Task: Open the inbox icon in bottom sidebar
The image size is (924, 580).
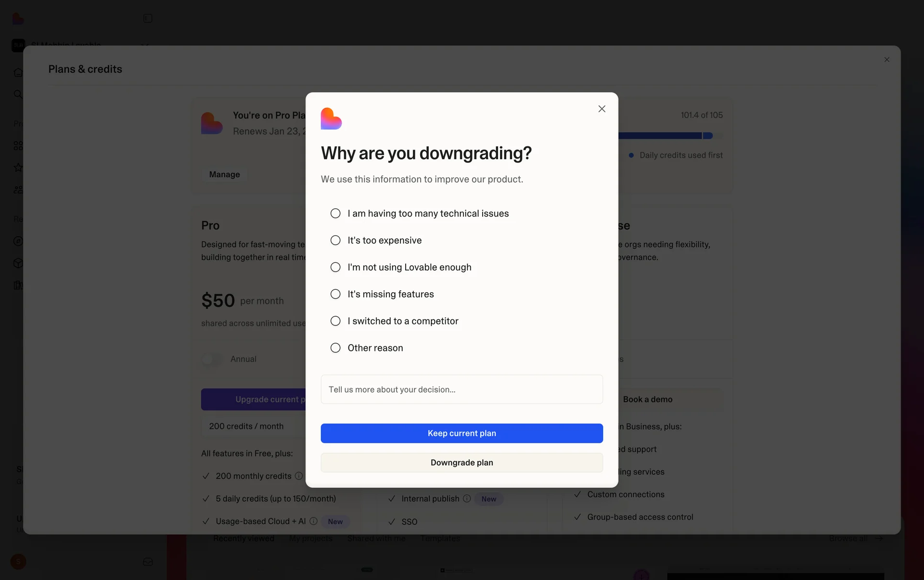Action: (148, 562)
